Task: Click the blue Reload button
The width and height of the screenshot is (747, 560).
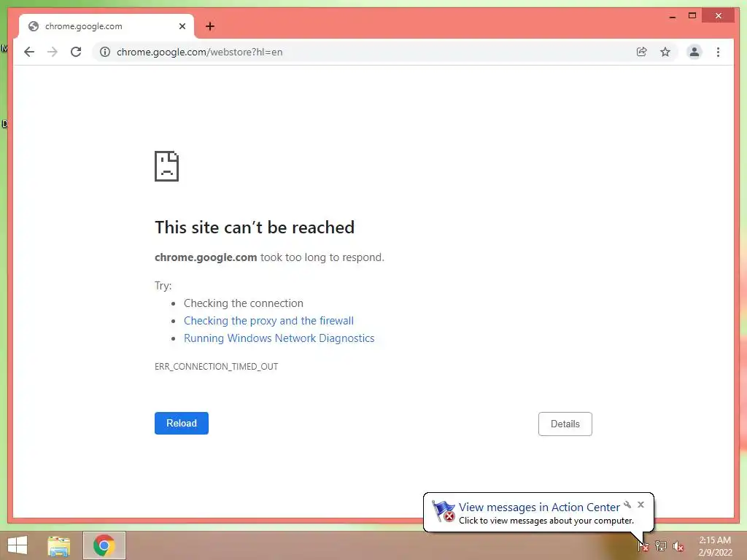Action: (182, 423)
